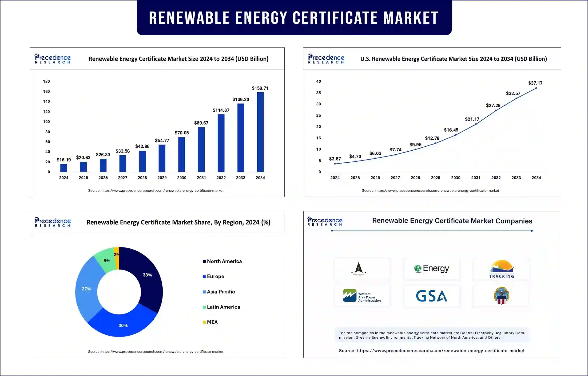Click the $21.17 data point on U.S. line
This screenshot has width=588, height=376.
(476, 124)
